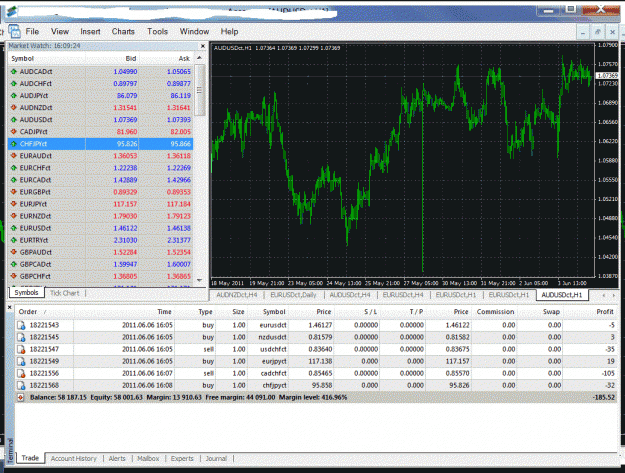Click the CADJPYct down-arrow icon
Viewport: 625px width, 473px height.
[14, 131]
